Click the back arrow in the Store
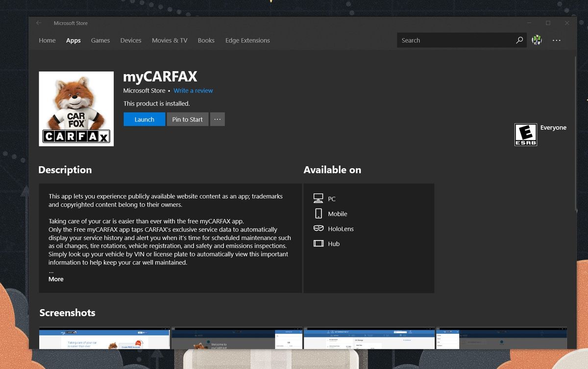 (x=38, y=23)
